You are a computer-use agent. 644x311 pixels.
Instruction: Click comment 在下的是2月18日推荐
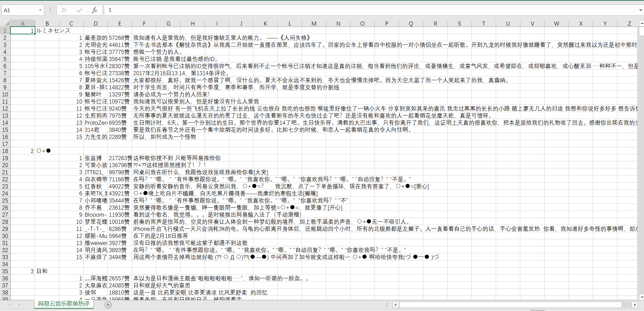(161, 236)
